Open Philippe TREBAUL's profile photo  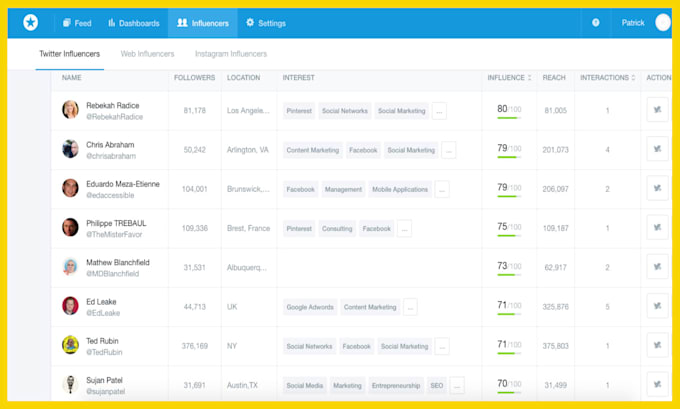coord(70,227)
